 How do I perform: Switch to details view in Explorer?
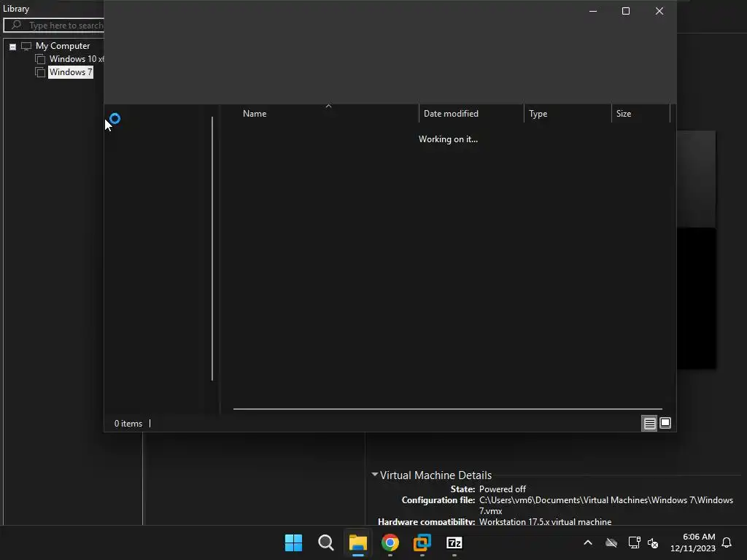tap(649, 424)
